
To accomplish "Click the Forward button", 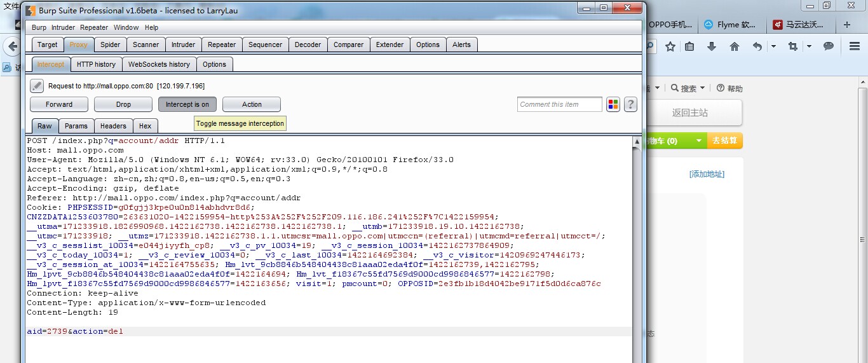I will [59, 104].
